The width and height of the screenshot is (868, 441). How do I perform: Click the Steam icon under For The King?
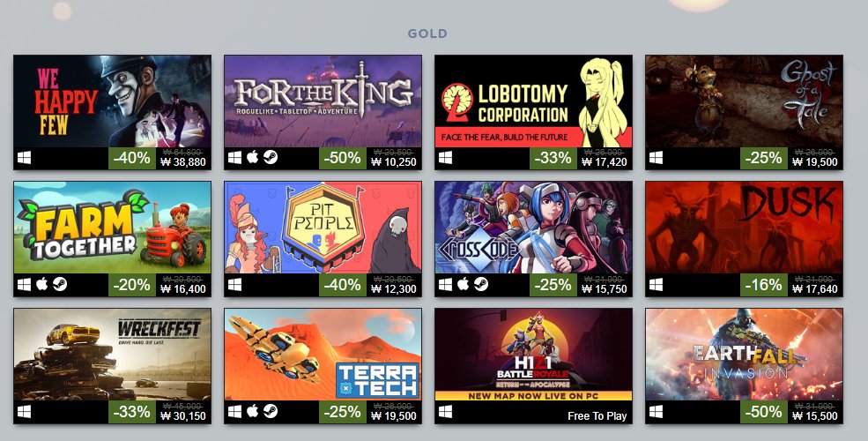[271, 158]
